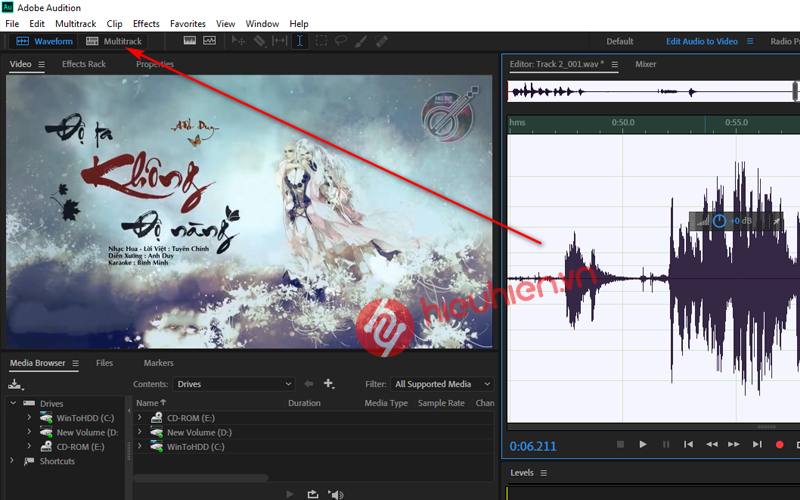Toggle Media Browser auto-play speaker icon
This screenshot has width=800, height=500.
(336, 494)
